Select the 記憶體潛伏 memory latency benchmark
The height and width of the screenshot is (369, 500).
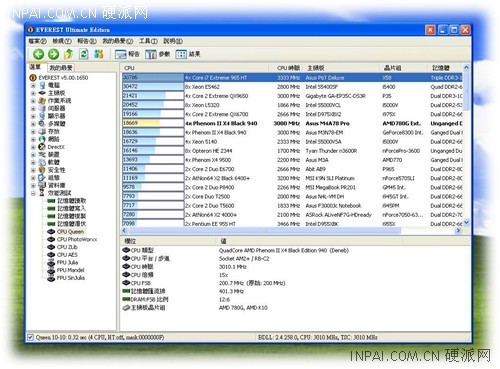point(72,224)
